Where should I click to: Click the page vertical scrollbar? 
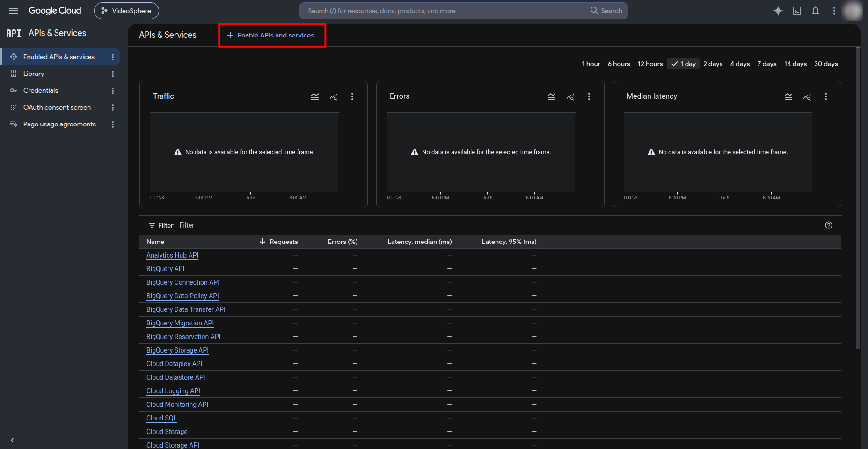click(x=858, y=198)
